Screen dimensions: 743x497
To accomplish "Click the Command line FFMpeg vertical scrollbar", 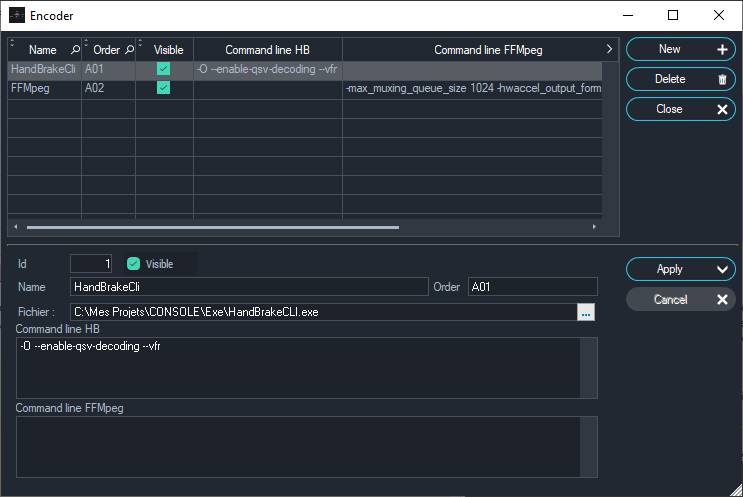I will [x=589, y=447].
